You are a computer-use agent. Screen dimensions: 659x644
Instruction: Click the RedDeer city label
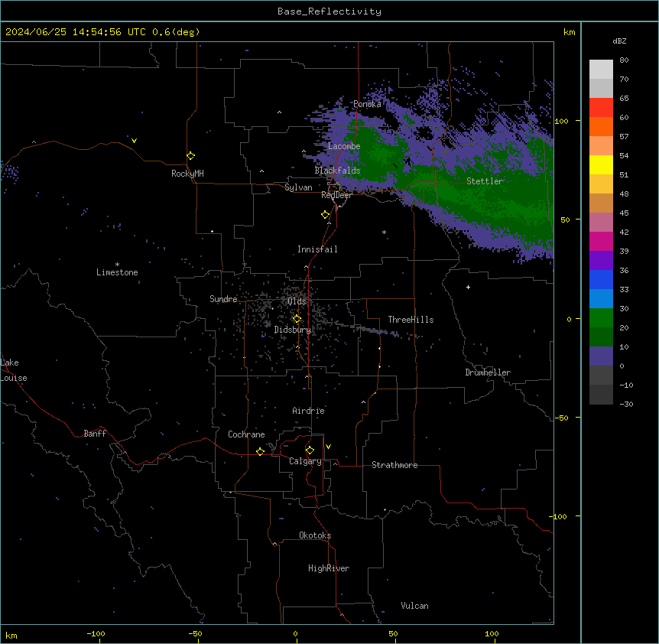pyautogui.click(x=336, y=195)
